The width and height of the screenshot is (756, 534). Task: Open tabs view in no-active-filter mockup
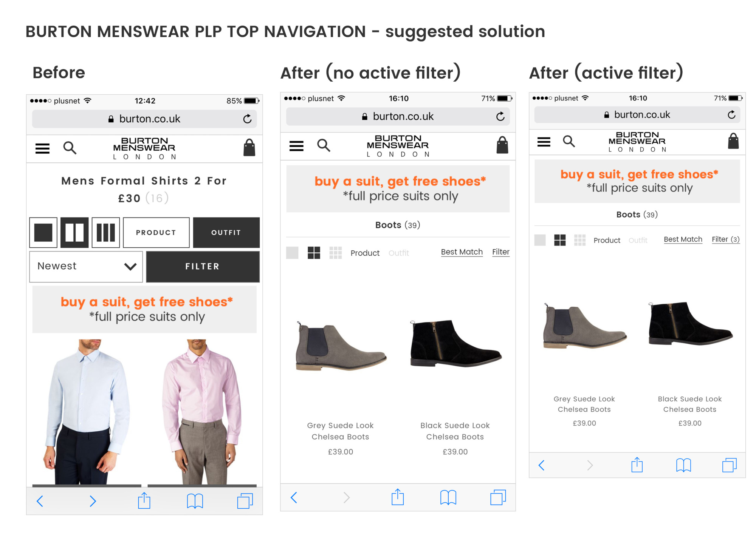(498, 497)
